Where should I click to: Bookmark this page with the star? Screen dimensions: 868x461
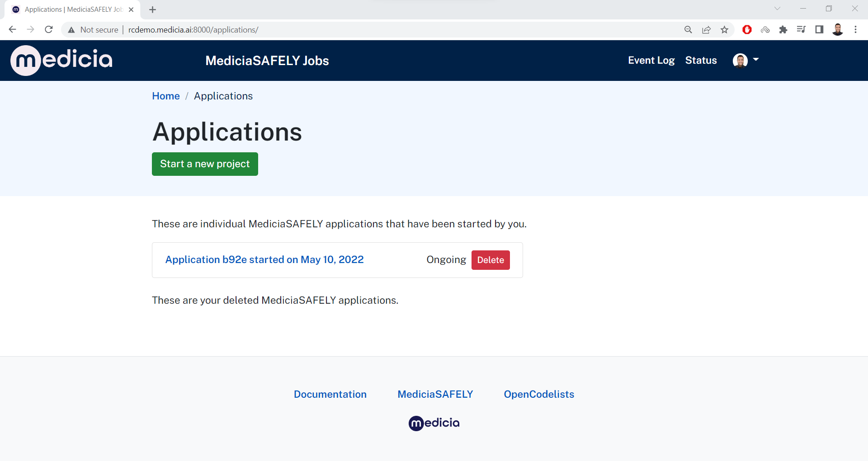[x=724, y=29]
